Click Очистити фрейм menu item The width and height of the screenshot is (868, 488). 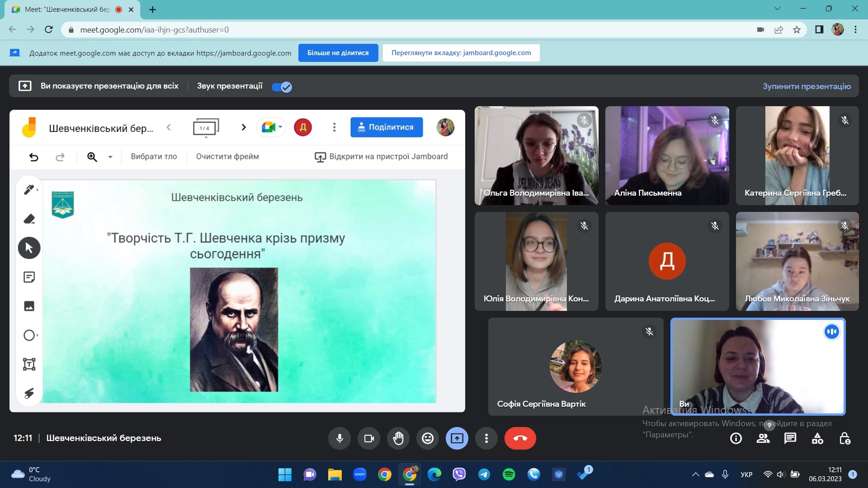(x=227, y=156)
